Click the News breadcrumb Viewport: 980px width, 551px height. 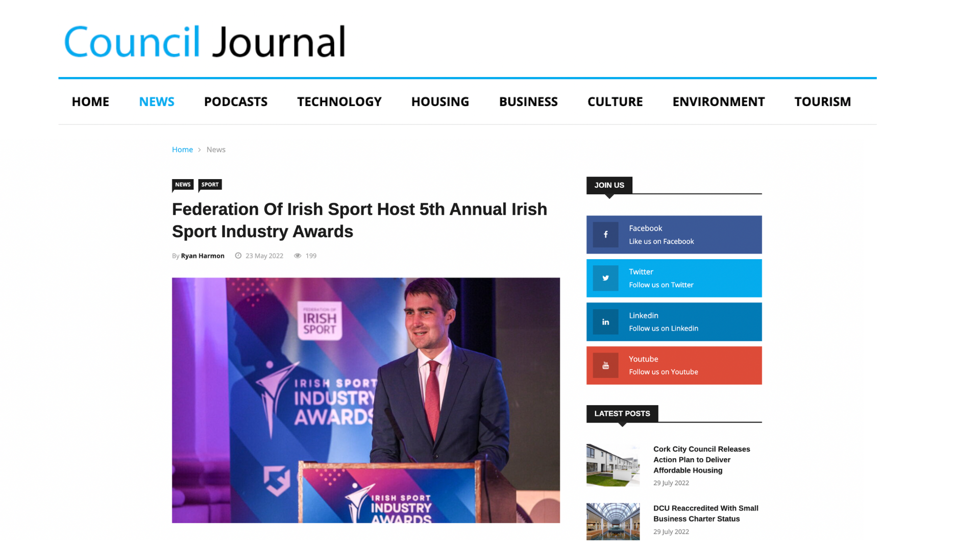click(x=216, y=149)
